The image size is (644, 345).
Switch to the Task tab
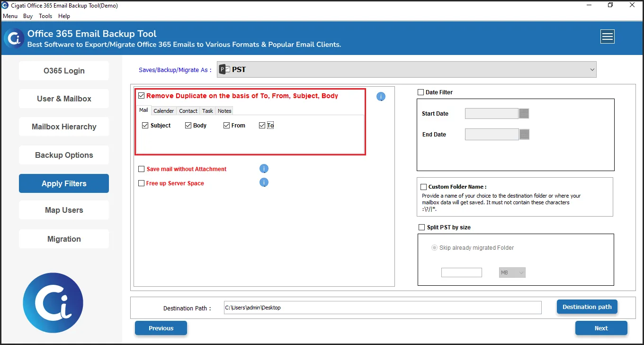(207, 111)
